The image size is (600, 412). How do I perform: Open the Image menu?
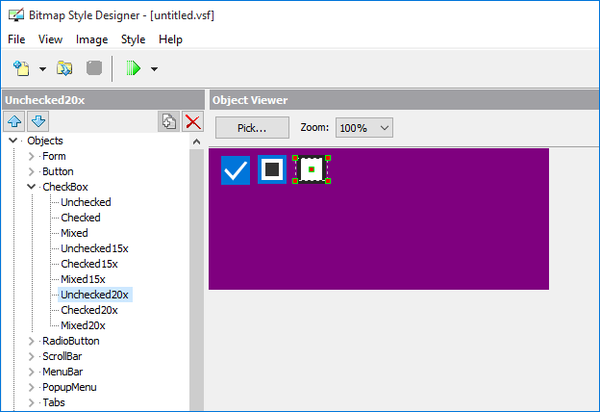[92, 39]
